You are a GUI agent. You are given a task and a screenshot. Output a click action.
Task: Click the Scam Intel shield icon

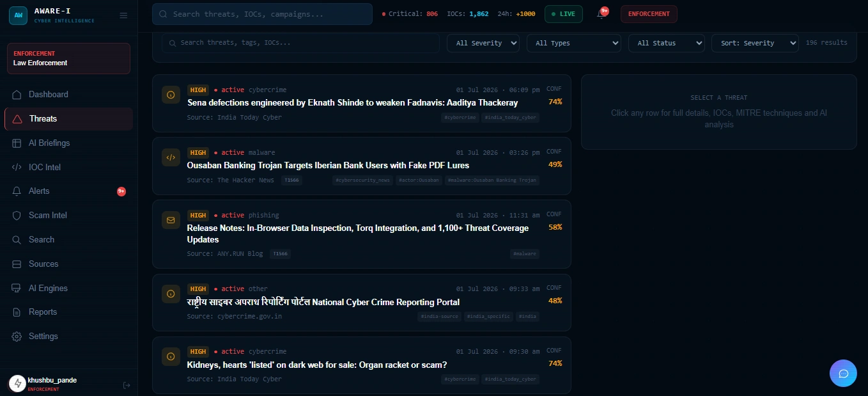[x=17, y=216]
